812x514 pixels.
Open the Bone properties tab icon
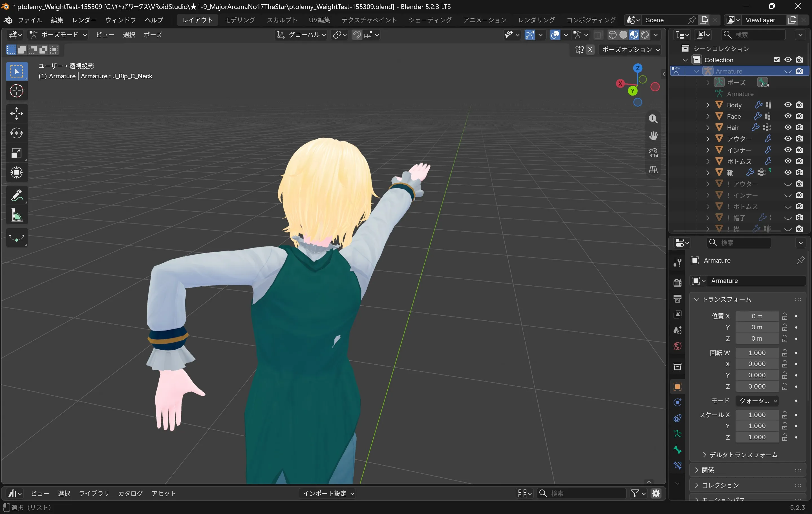[677, 450]
